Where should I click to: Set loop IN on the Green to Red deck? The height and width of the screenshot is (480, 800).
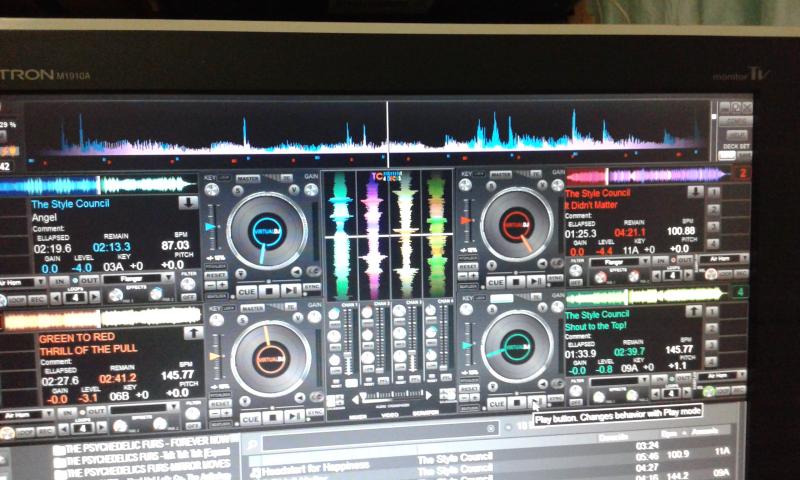pyautogui.click(x=67, y=411)
